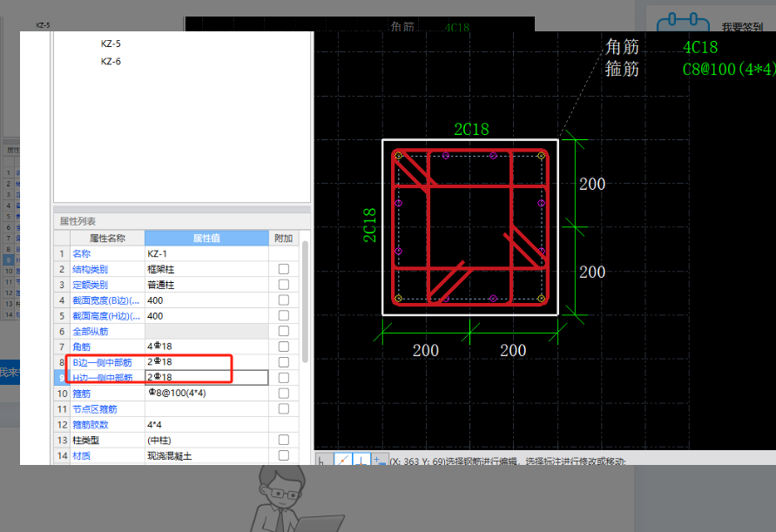Image resolution: width=776 pixels, height=532 pixels.
Task: Click the H边一侧中部筋 property link
Action: 103,378
